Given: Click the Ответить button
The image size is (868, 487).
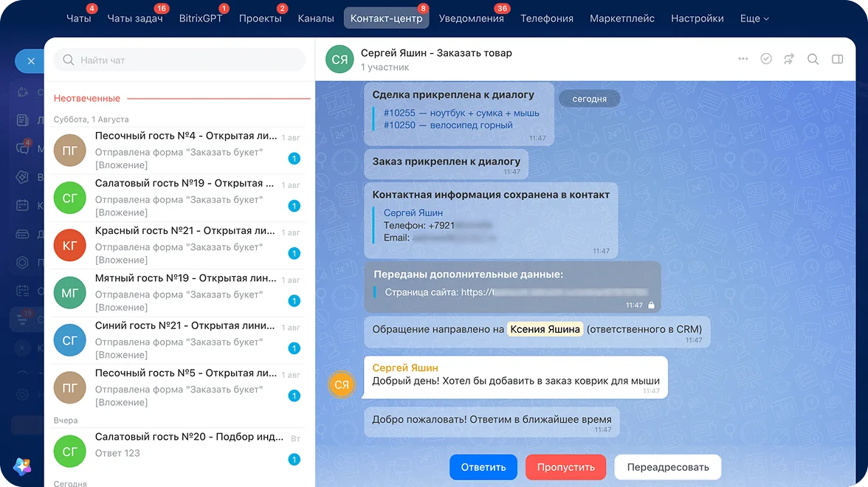Looking at the screenshot, I should coord(483,467).
